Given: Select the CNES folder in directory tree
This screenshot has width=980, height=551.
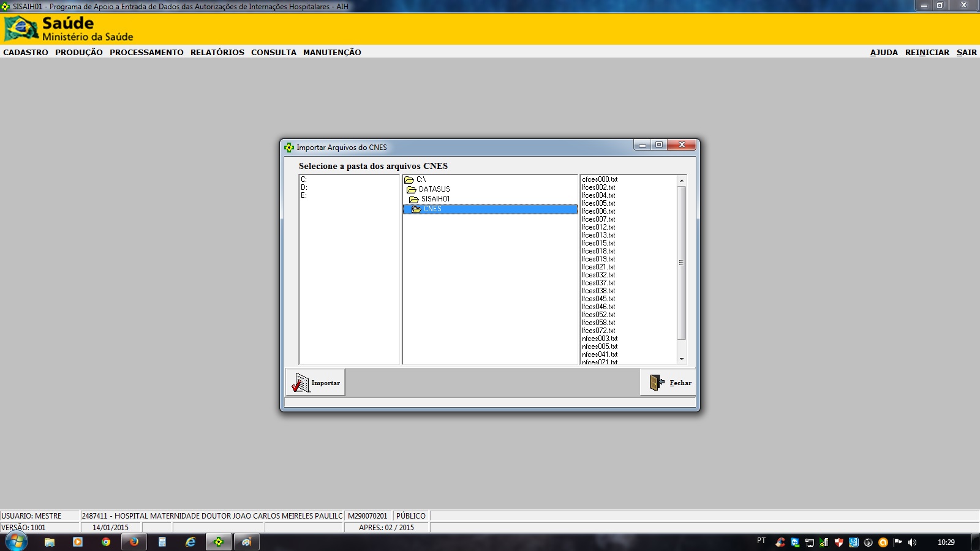Looking at the screenshot, I should [432, 209].
